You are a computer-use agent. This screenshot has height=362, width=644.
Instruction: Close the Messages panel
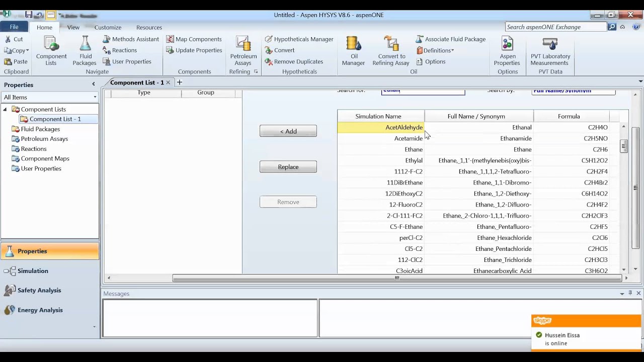click(638, 293)
